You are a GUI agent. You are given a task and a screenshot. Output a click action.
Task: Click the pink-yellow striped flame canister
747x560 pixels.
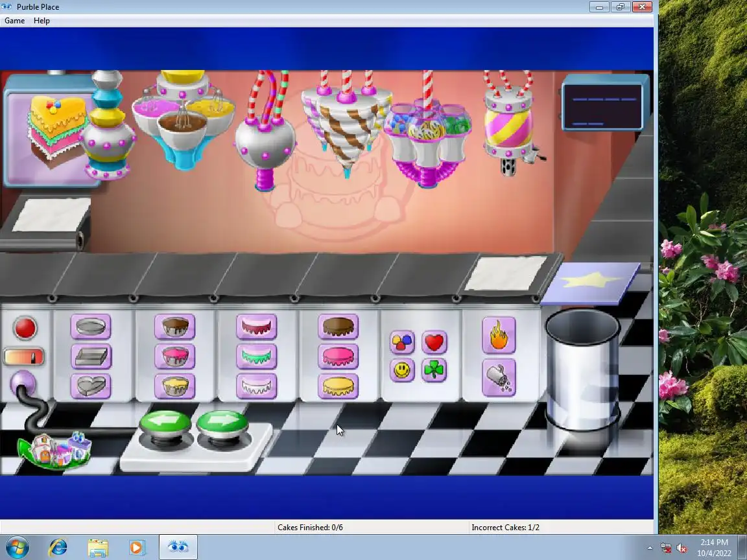pyautogui.click(x=510, y=124)
